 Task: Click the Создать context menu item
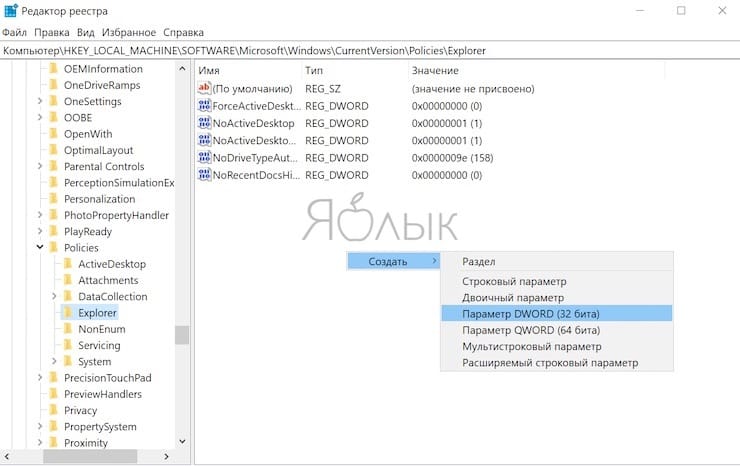pyautogui.click(x=394, y=262)
